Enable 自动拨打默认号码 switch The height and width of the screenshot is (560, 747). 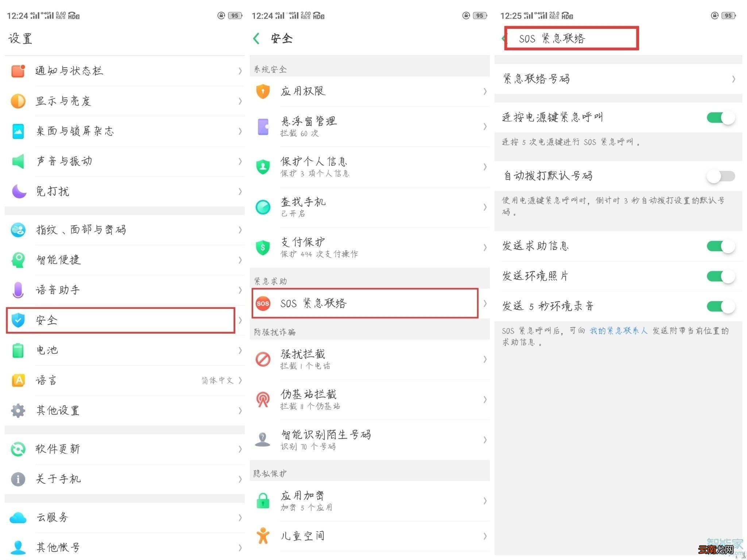pyautogui.click(x=721, y=176)
